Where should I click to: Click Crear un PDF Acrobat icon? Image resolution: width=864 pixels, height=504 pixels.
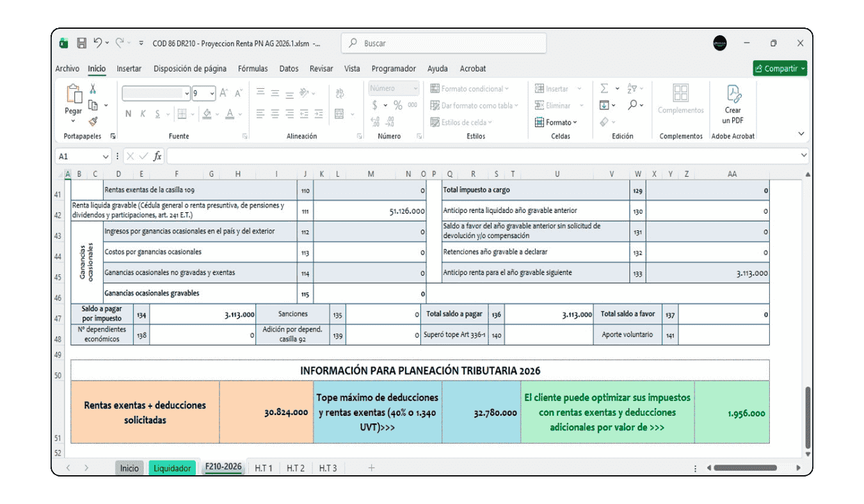[733, 105]
